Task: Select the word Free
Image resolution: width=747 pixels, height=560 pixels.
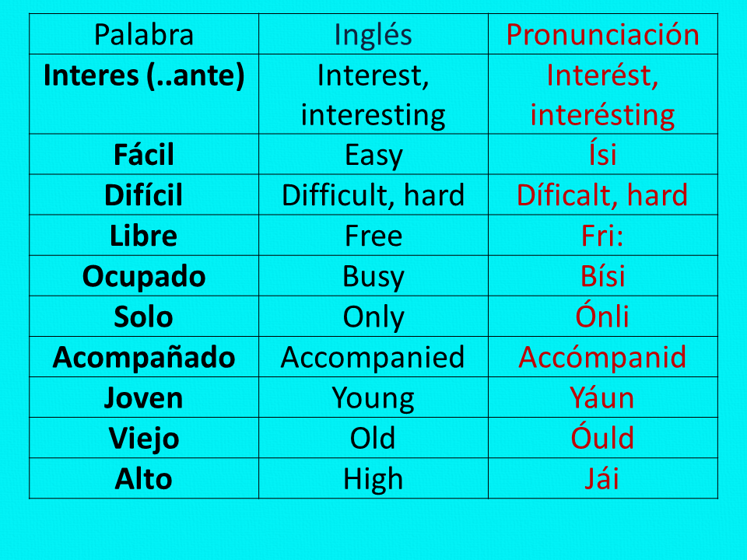Action: coord(373,236)
